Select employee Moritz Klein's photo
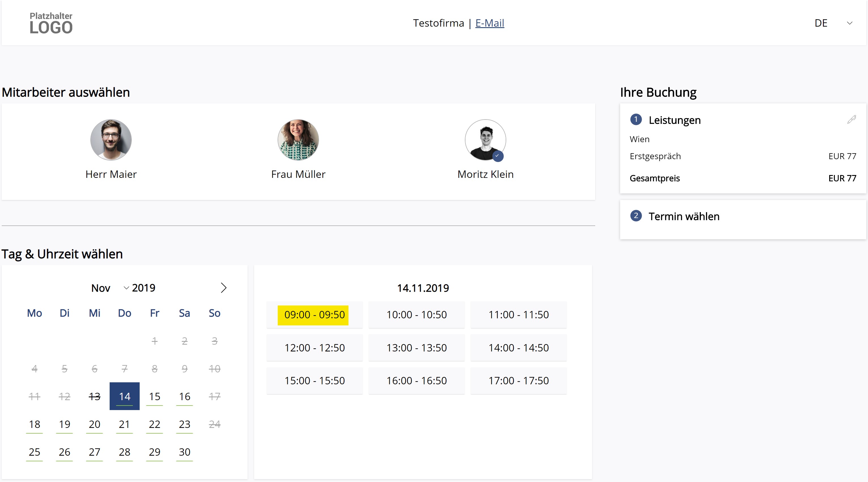This screenshot has height=482, width=868. 486,140
